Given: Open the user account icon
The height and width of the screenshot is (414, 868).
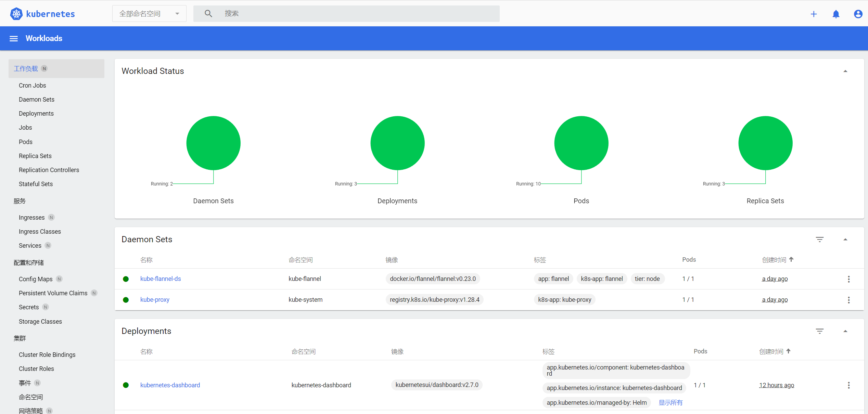Looking at the screenshot, I should coord(858,14).
